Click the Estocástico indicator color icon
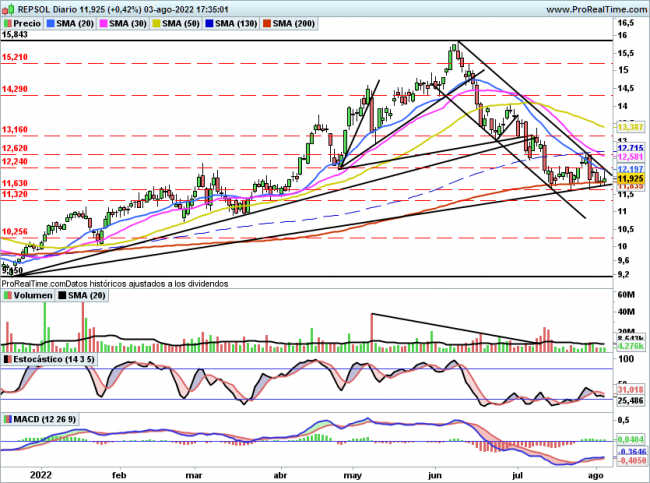The image size is (650, 483). (x=7, y=359)
